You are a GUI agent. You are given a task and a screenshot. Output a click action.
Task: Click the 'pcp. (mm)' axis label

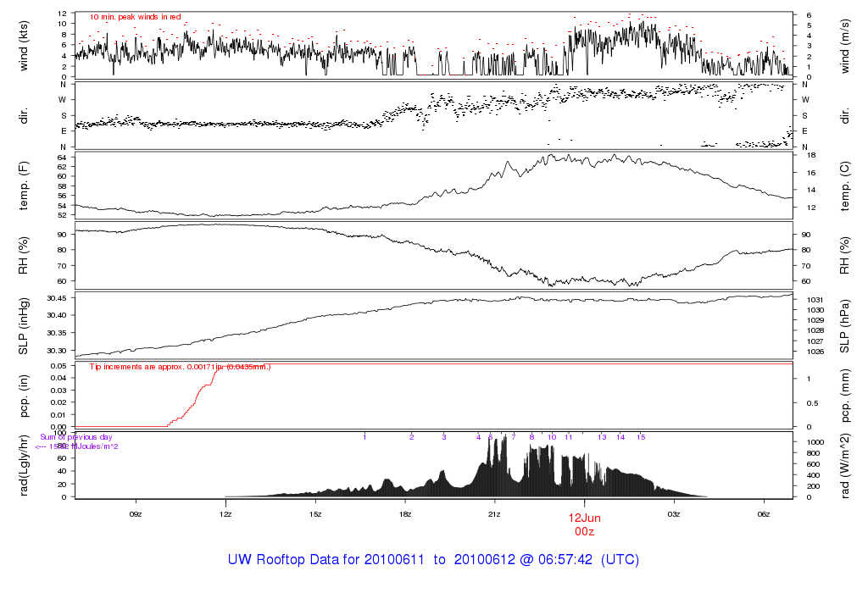point(845,396)
